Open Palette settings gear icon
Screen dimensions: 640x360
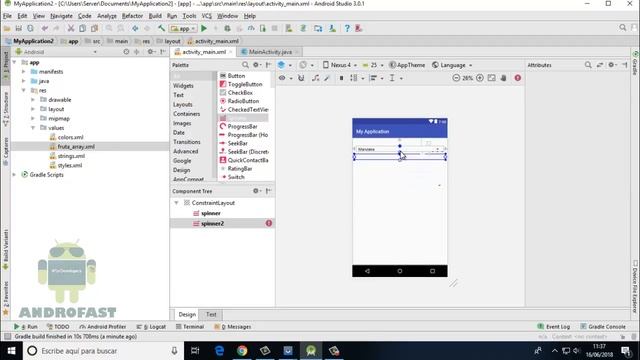(x=256, y=65)
